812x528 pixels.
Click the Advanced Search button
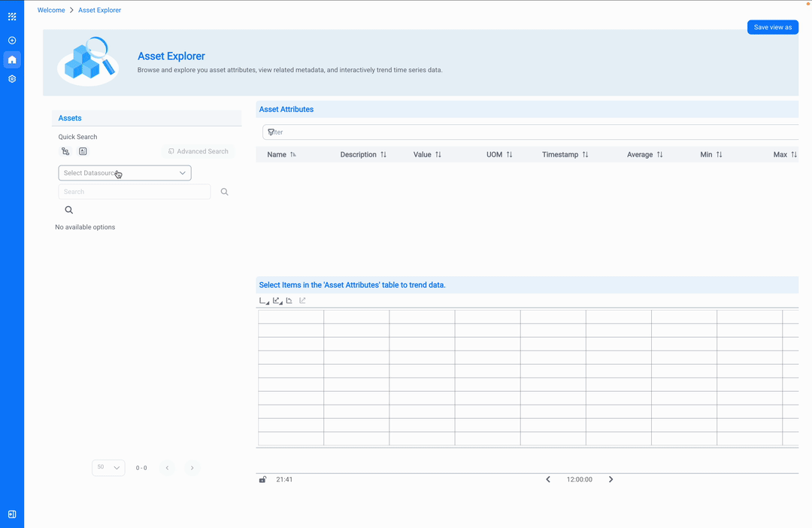pyautogui.click(x=198, y=150)
